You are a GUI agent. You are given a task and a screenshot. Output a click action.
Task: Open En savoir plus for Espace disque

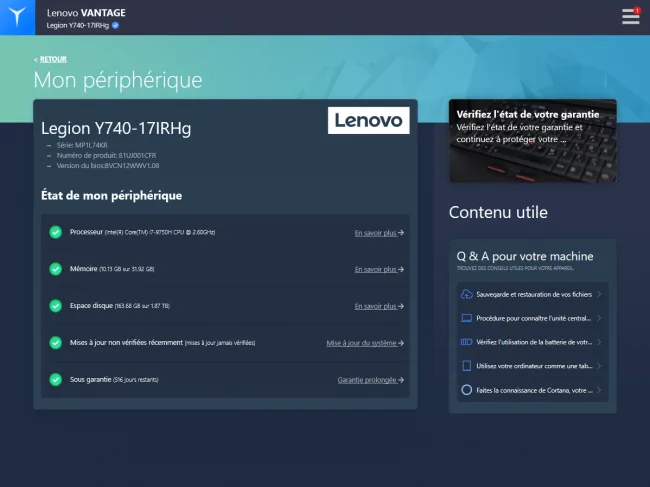[x=379, y=306]
